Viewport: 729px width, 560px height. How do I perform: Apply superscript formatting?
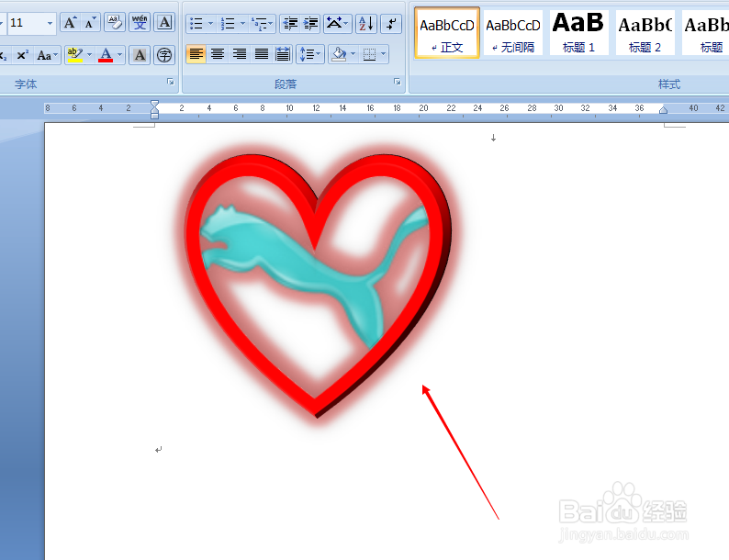click(x=22, y=55)
